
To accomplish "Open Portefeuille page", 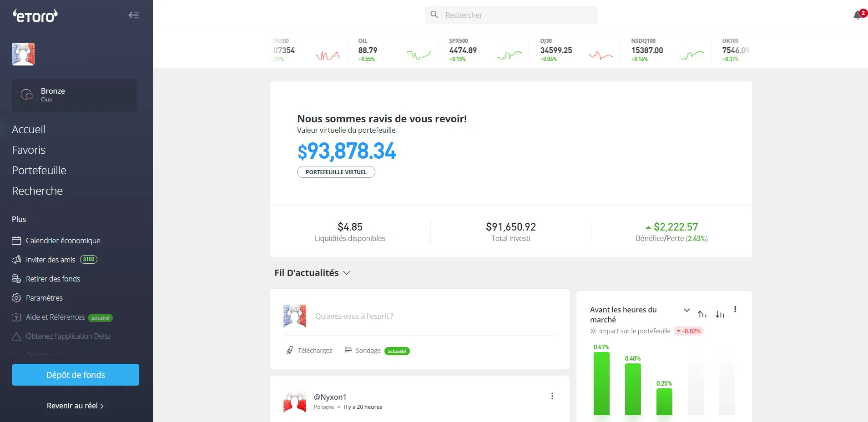I will click(39, 171).
